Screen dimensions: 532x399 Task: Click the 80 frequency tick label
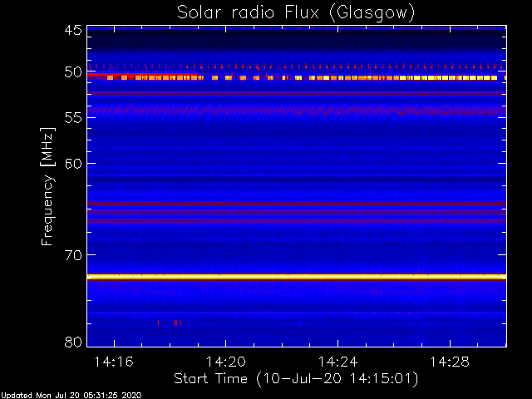pos(74,342)
